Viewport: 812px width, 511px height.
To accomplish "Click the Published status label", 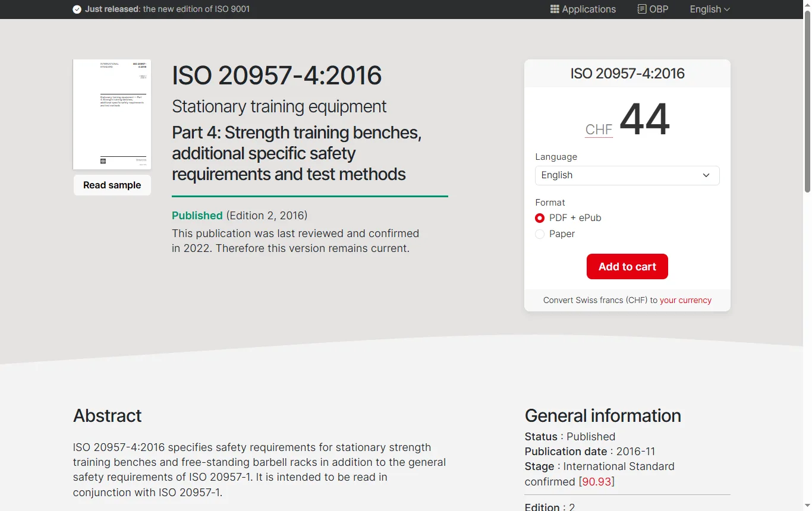I will click(x=197, y=216).
